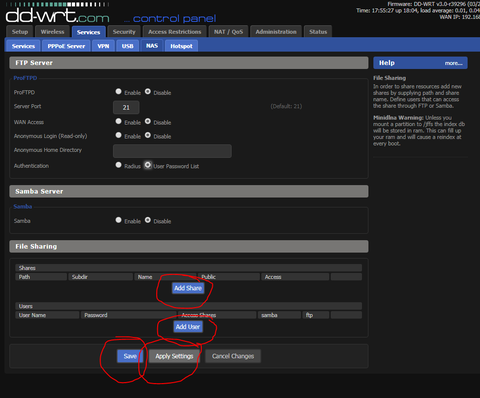Click the Add Share button
The image size is (480, 398).
pos(188,288)
